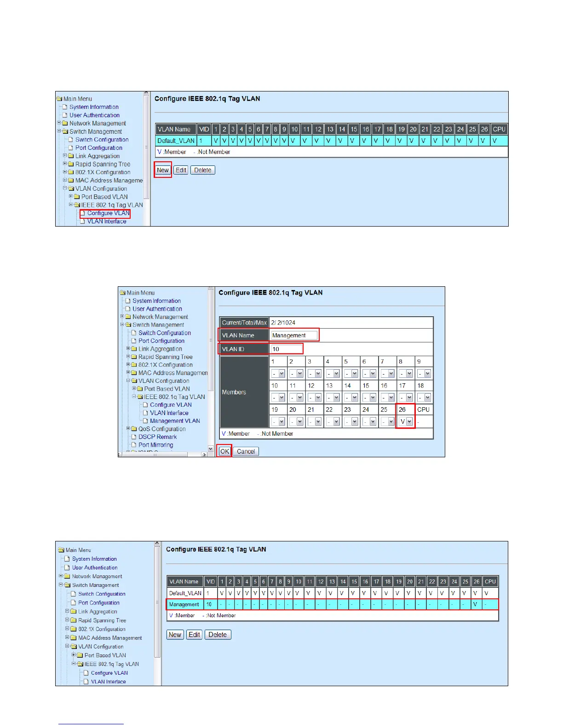Click Management VLAN page icon in middle screenshot
The image size is (563, 728).
pyautogui.click(x=146, y=421)
